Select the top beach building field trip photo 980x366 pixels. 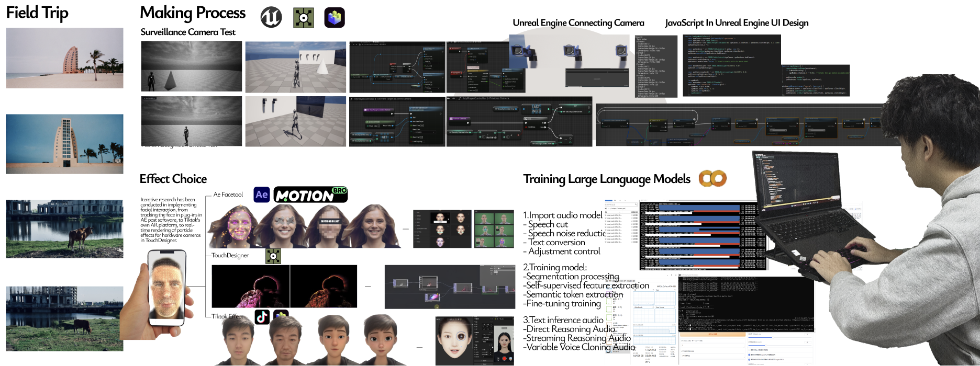click(64, 58)
